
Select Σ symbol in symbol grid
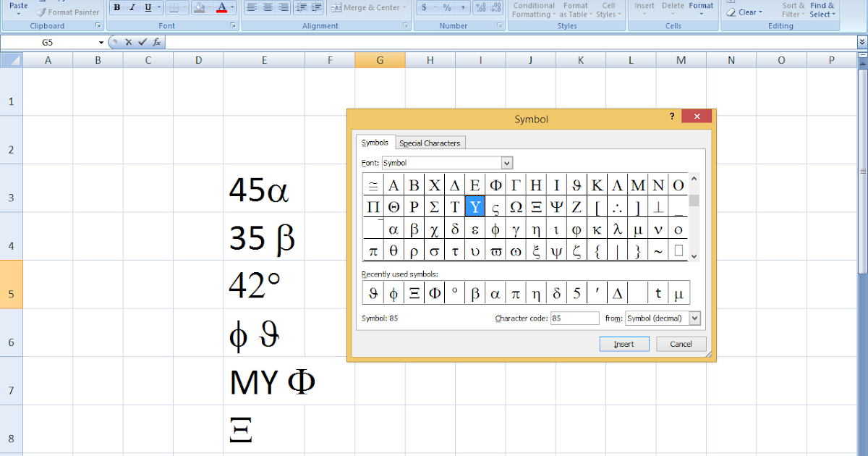[x=434, y=207]
